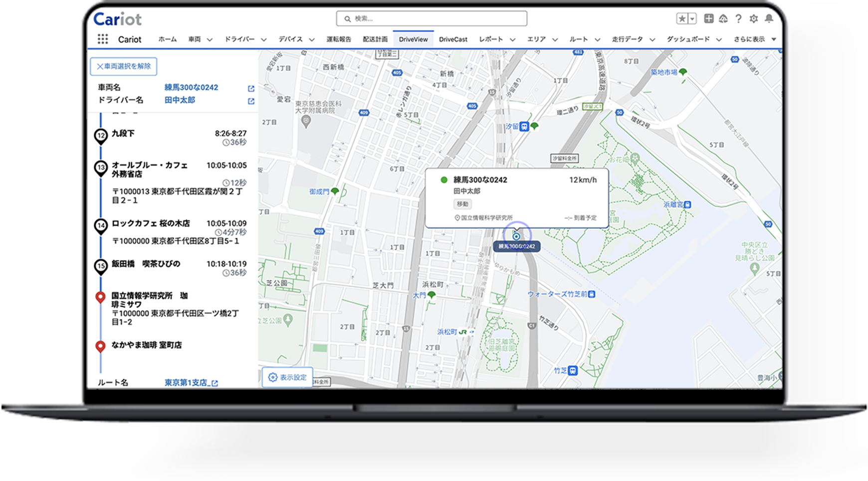Open the app launcher grid icon
Screen dimensions: 868x481
pos(103,39)
